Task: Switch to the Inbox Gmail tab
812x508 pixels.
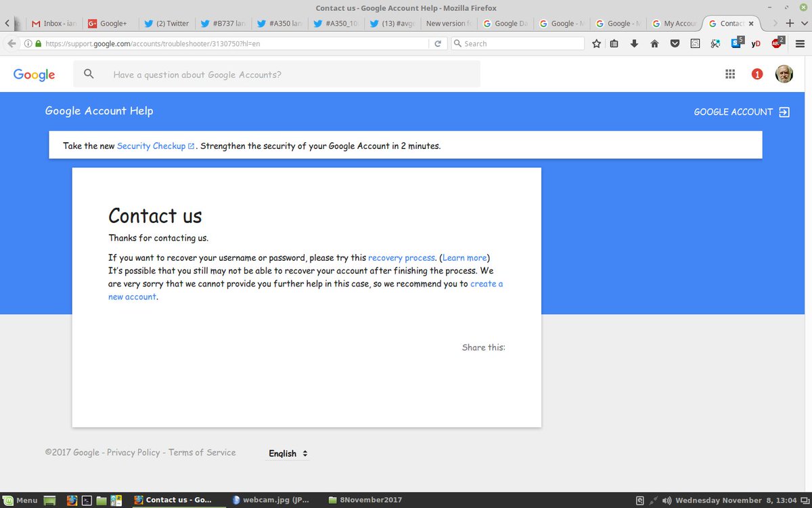Action: [54, 23]
